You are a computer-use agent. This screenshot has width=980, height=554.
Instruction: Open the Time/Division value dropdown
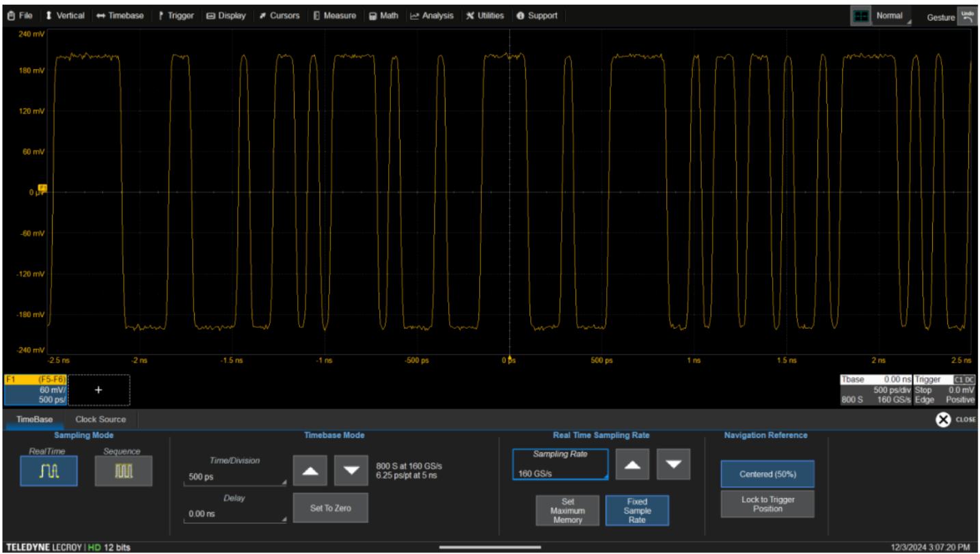click(x=235, y=477)
